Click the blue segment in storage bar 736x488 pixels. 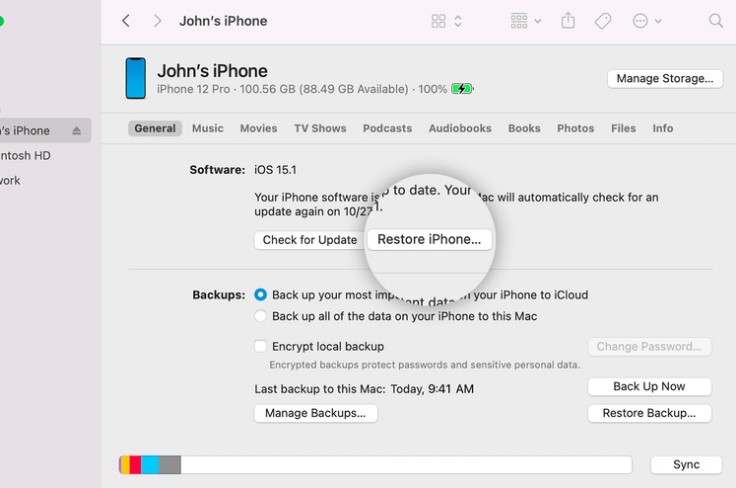pos(150,465)
